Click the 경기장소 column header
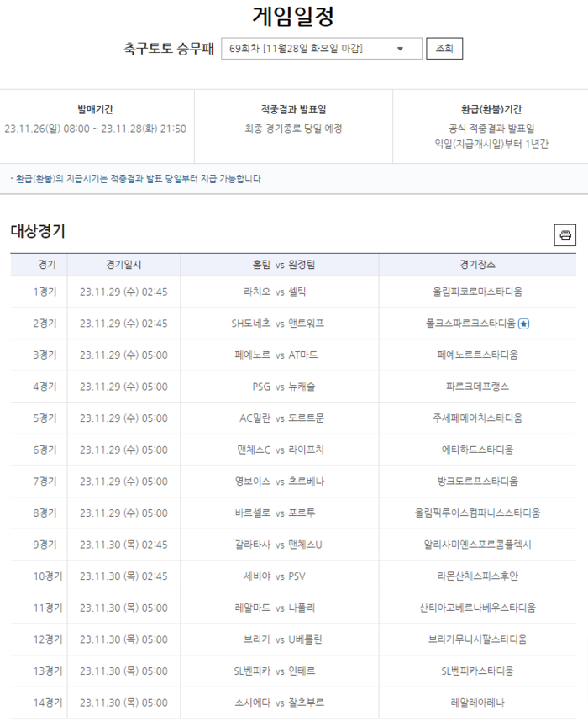The height and width of the screenshot is (721, 588). click(x=477, y=265)
